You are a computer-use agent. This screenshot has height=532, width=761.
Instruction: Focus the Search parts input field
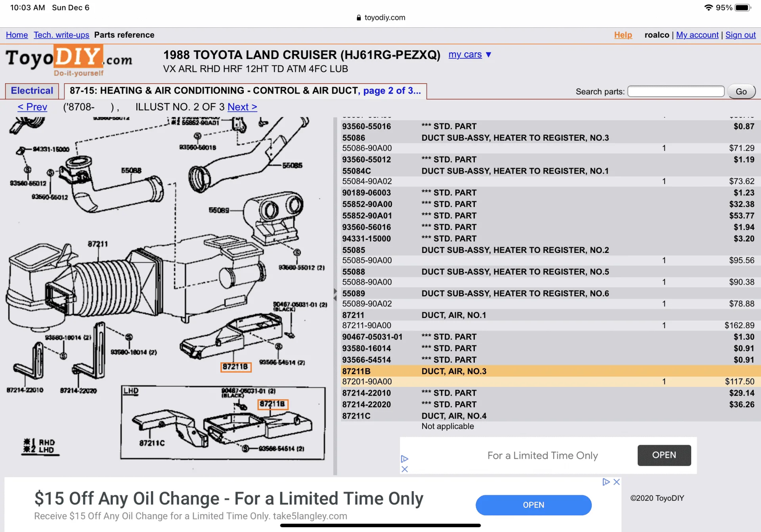[676, 92]
